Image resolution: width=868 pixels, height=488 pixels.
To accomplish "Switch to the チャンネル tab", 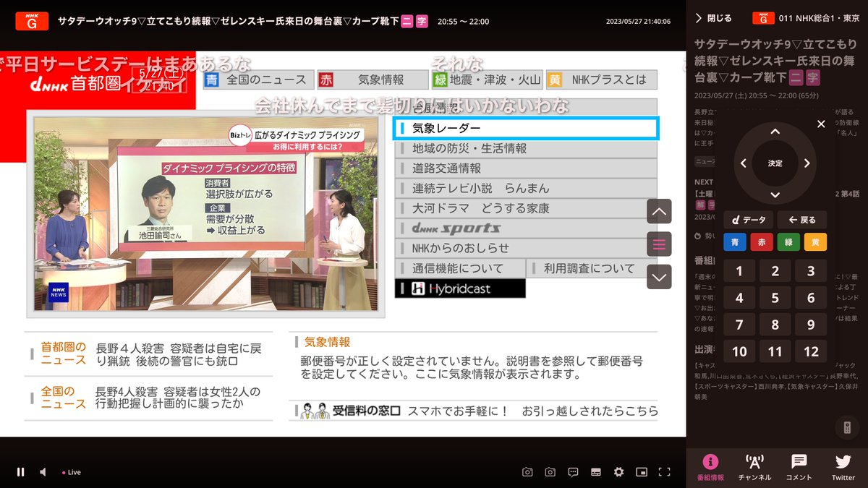I will (754, 468).
